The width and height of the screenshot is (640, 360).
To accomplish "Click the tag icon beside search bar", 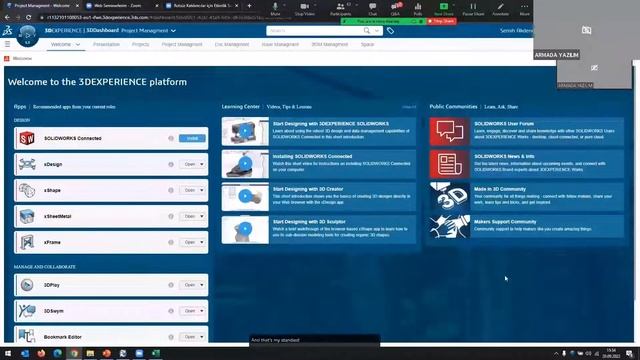I will pyautogui.click(x=391, y=31).
